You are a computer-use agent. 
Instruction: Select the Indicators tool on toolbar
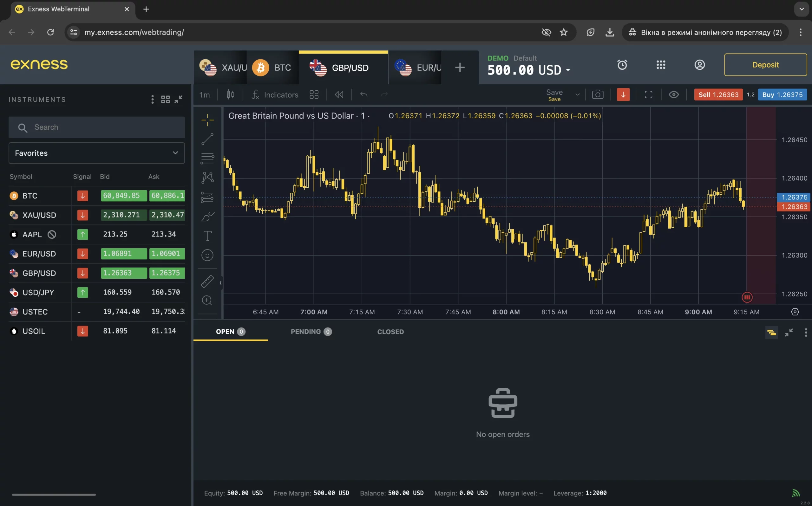click(275, 94)
